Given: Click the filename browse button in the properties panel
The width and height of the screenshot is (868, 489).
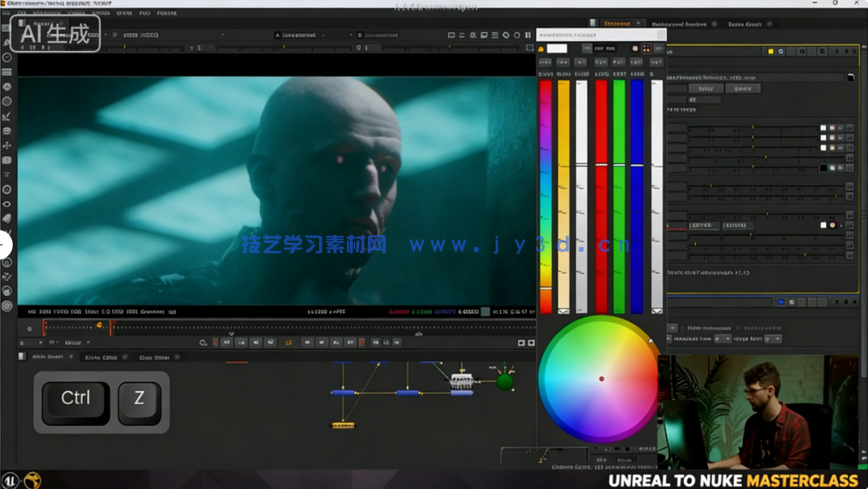Looking at the screenshot, I should (x=851, y=78).
